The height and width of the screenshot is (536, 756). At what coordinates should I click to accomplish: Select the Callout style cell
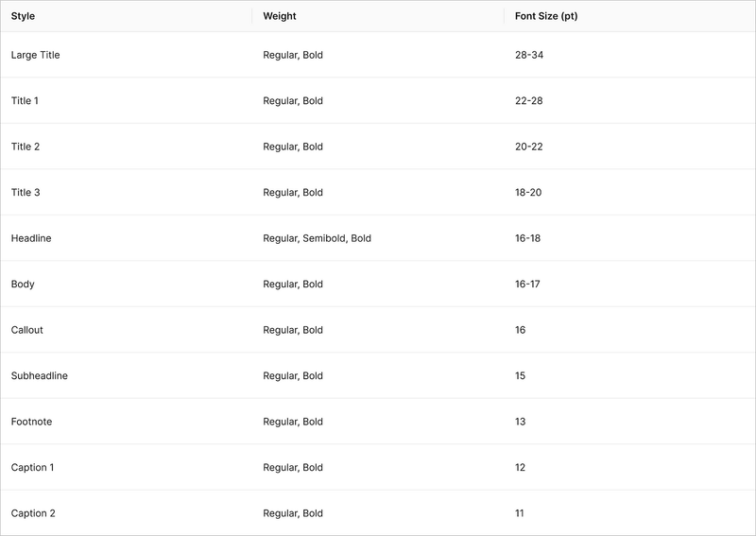(27, 330)
